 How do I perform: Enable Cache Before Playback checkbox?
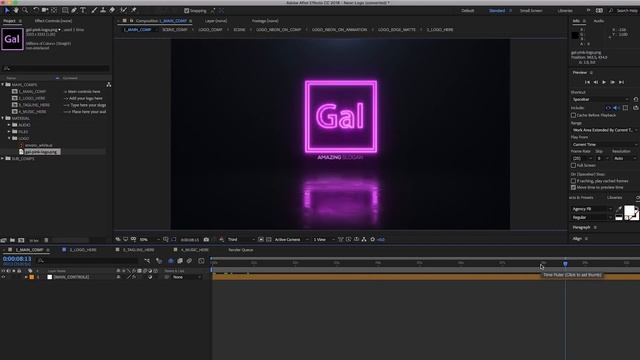[573, 115]
